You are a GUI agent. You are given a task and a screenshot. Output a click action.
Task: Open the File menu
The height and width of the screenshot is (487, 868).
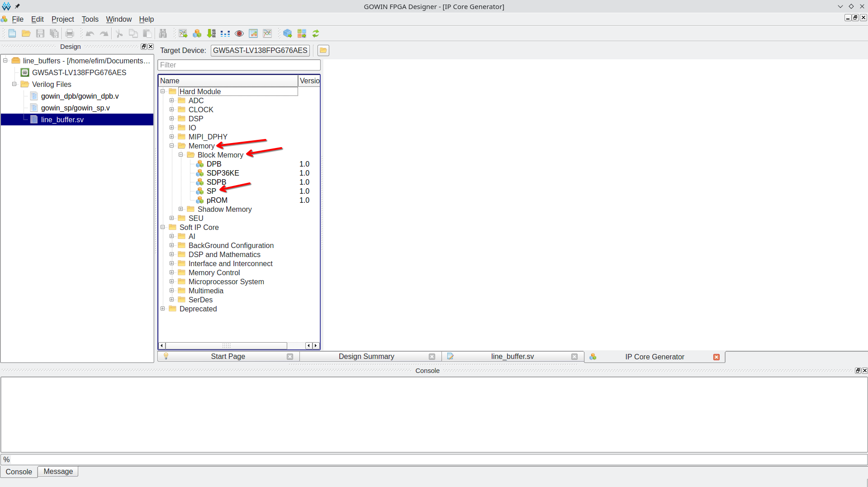click(x=18, y=19)
